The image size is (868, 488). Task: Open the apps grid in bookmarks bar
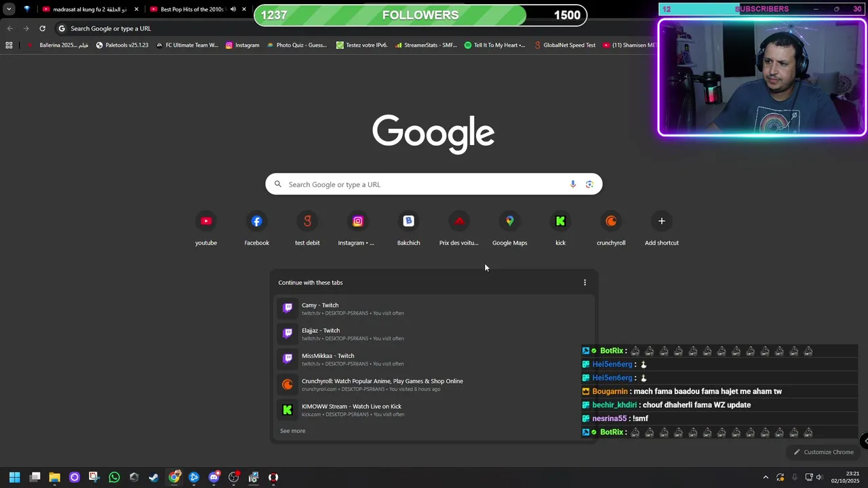pyautogui.click(x=9, y=45)
